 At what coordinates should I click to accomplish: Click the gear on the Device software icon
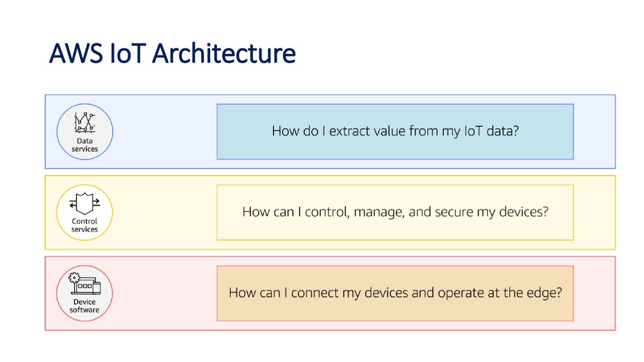[x=74, y=278]
